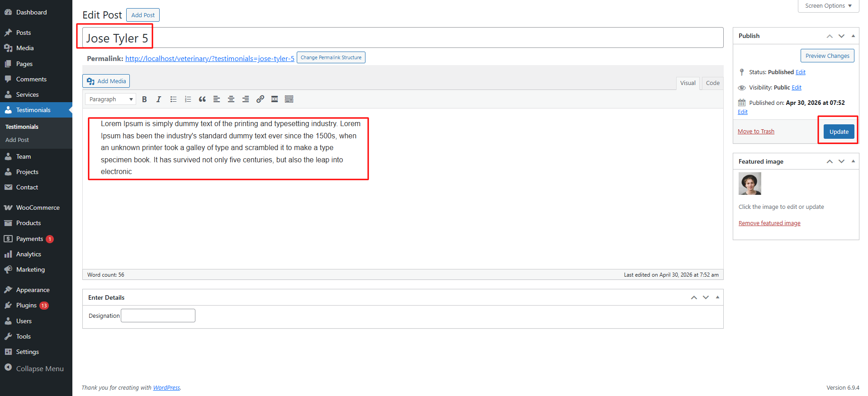Click the Update button

[839, 132]
